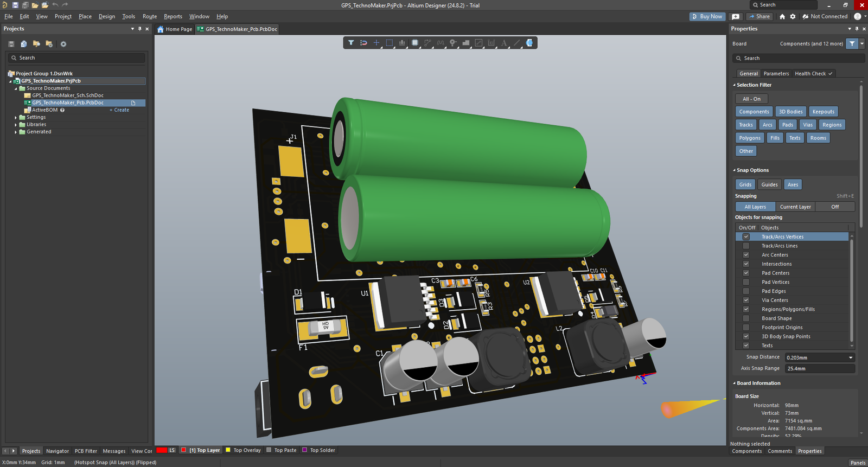The height and width of the screenshot is (467, 868).
Task: Collapse the Selection Filter section
Action: pos(735,85)
